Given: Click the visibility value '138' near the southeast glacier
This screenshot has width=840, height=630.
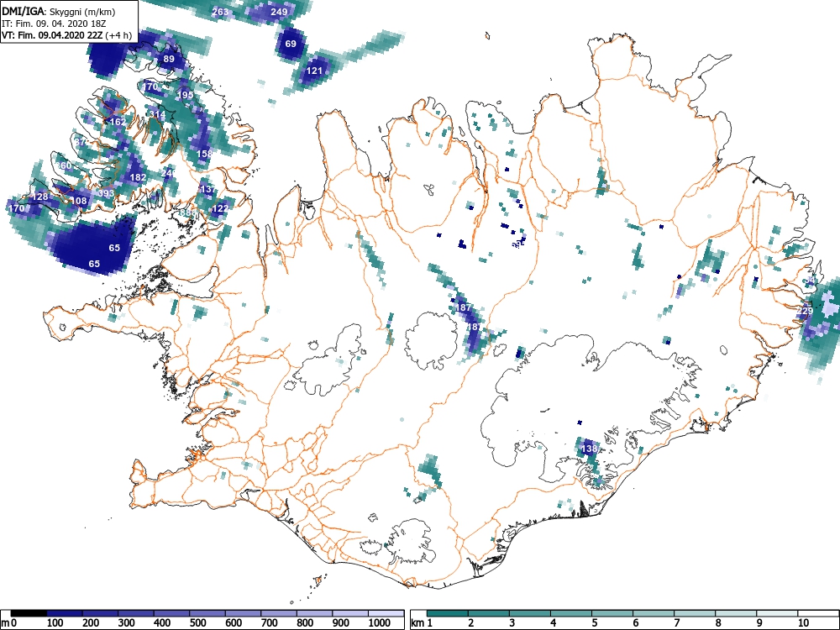Looking at the screenshot, I should [589, 449].
